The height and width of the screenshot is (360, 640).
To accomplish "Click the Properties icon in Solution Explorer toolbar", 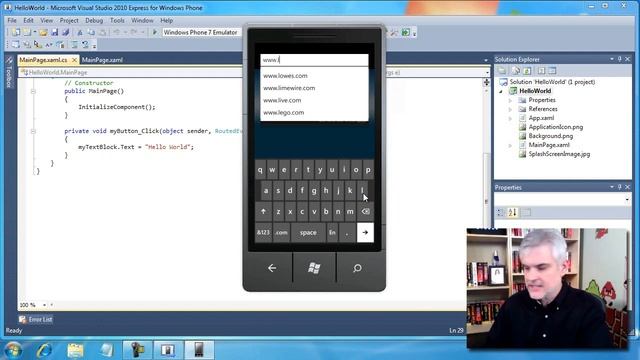I will point(502,71).
